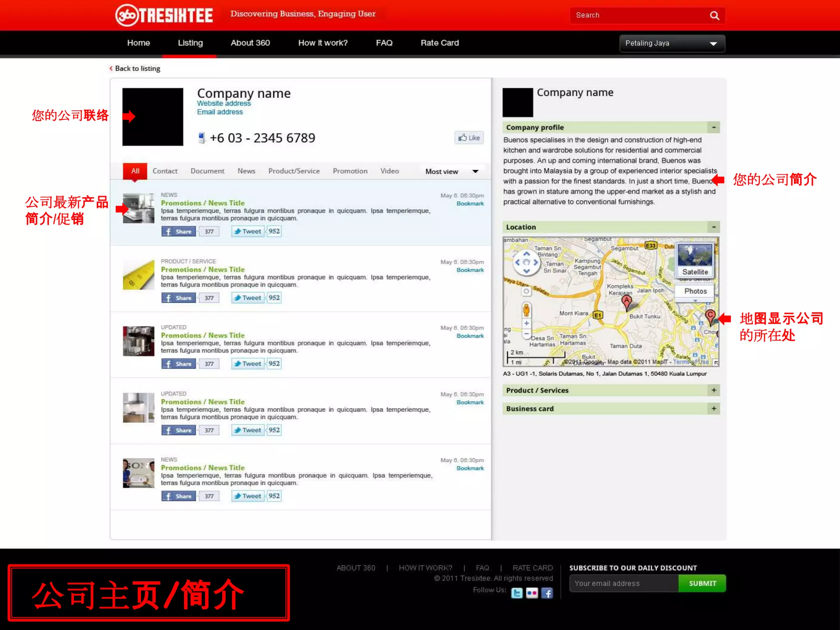Click Tweet on Product / Service item
Image resolution: width=840 pixels, height=630 pixels.
click(x=248, y=298)
